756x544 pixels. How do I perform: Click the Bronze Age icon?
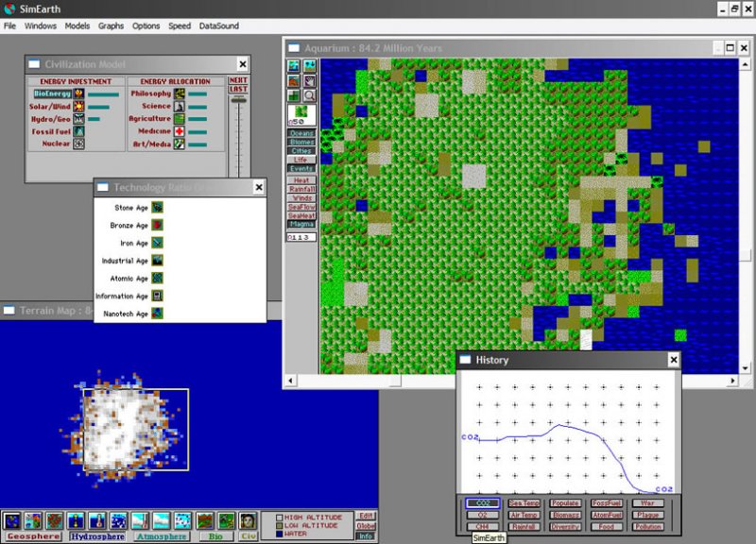(x=157, y=225)
